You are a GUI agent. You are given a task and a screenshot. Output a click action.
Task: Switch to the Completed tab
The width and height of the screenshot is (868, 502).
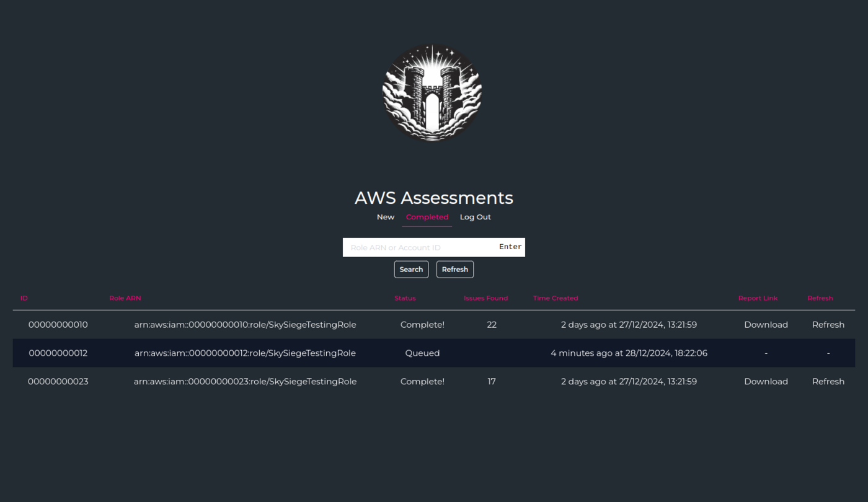pos(427,217)
